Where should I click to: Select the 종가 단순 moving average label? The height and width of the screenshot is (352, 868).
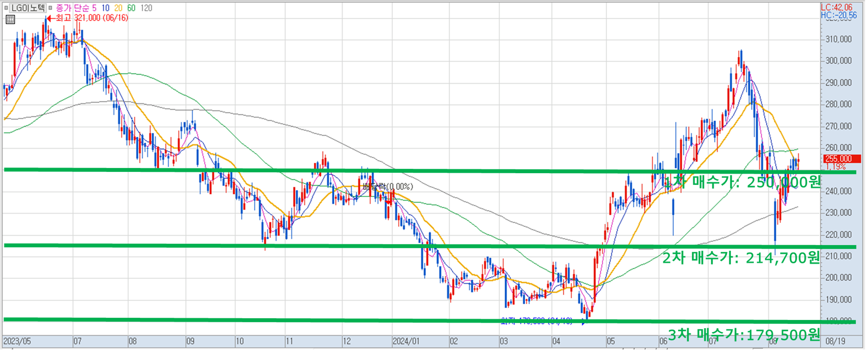point(72,8)
